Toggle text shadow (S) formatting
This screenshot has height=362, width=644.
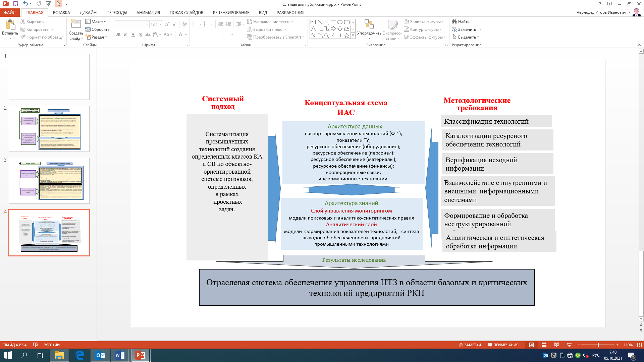[141, 35]
